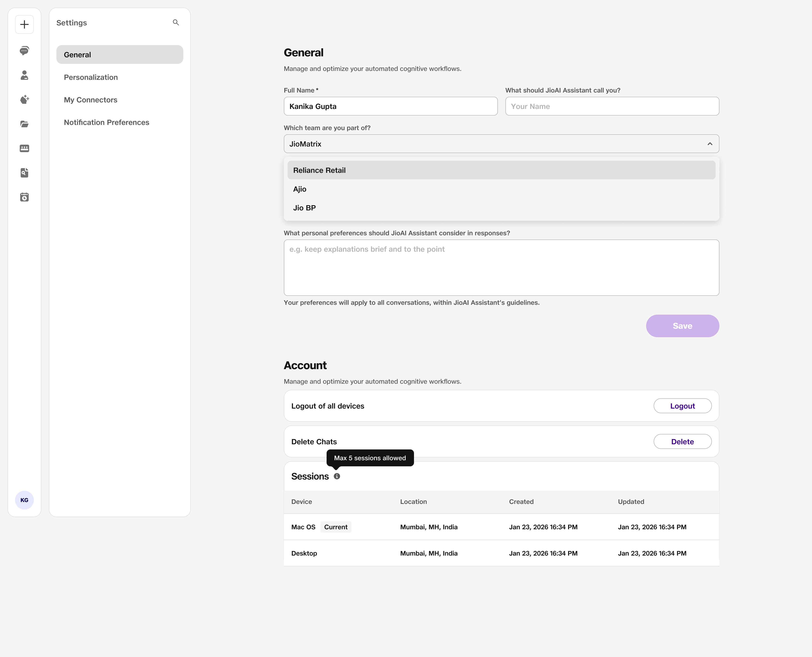Pick Jio BP from the team list

click(501, 208)
